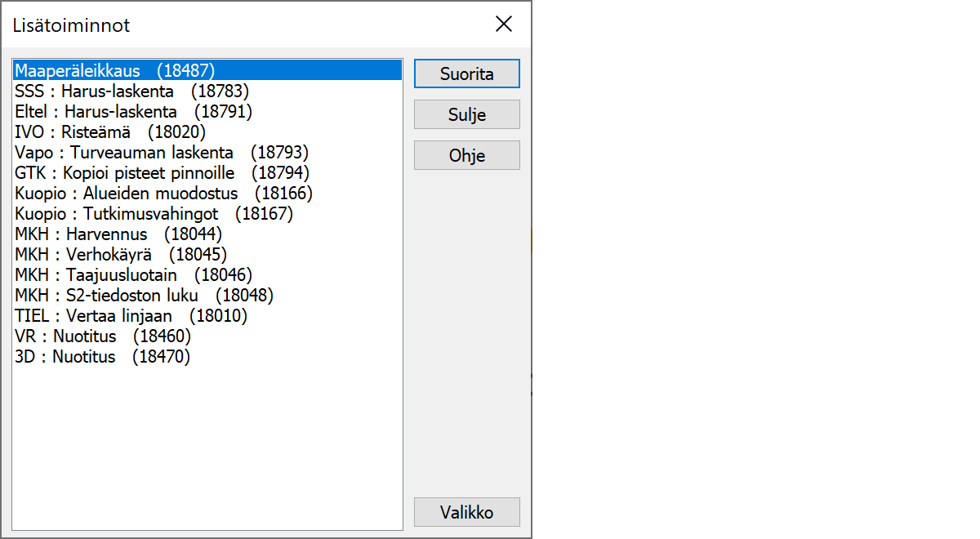Select MKH : Taajuusluotain item
The width and height of the screenshot is (980, 539).
[x=133, y=275]
